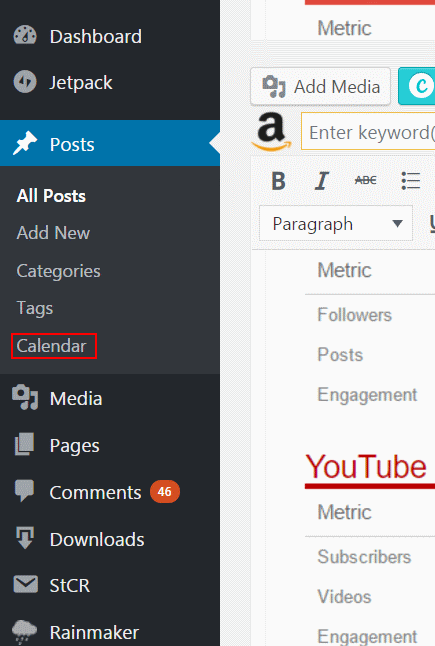
Task: Open Calendar under Posts
Action: tap(51, 346)
